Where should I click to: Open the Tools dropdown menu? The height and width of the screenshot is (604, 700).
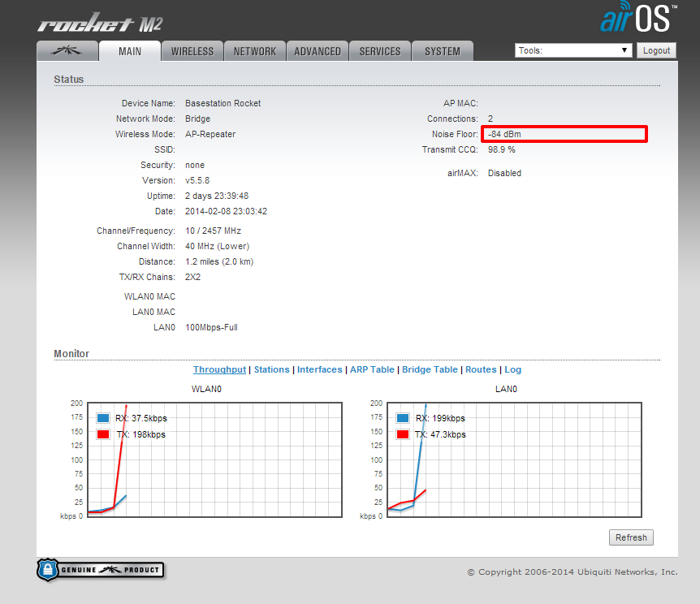(573, 50)
